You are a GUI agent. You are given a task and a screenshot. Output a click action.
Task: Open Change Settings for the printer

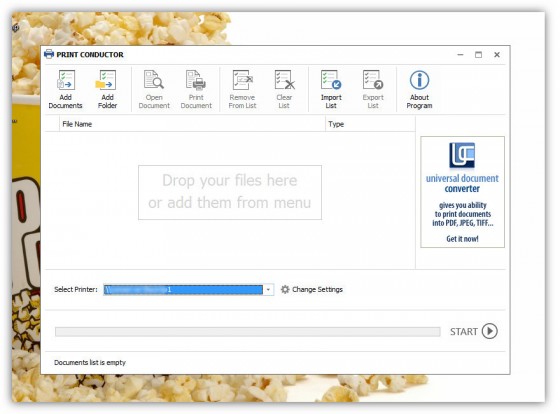coord(317,289)
